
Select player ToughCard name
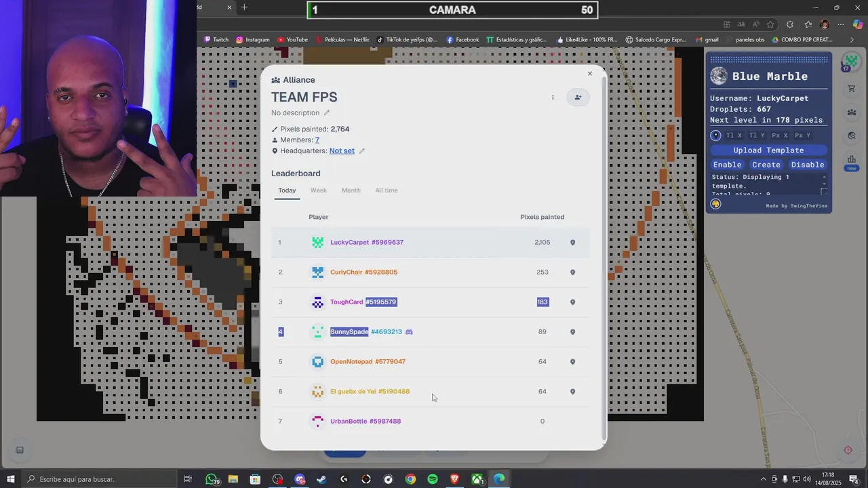(347, 302)
